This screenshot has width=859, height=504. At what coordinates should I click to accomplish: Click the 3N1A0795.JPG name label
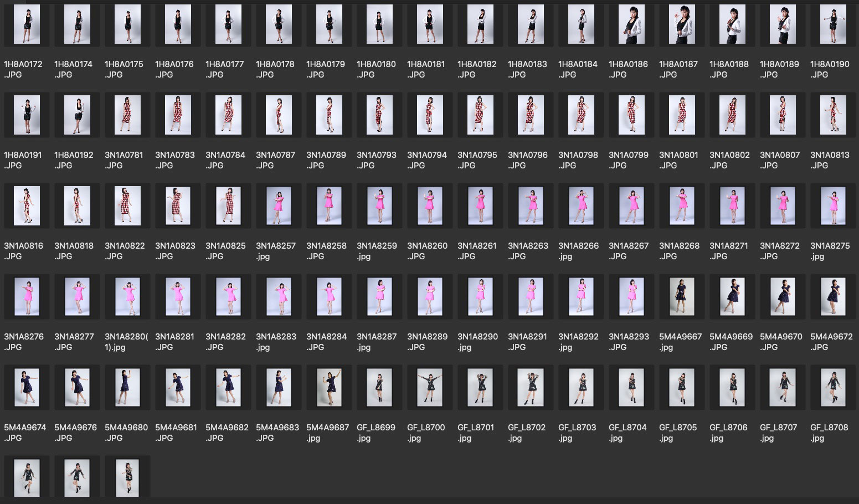[477, 160]
